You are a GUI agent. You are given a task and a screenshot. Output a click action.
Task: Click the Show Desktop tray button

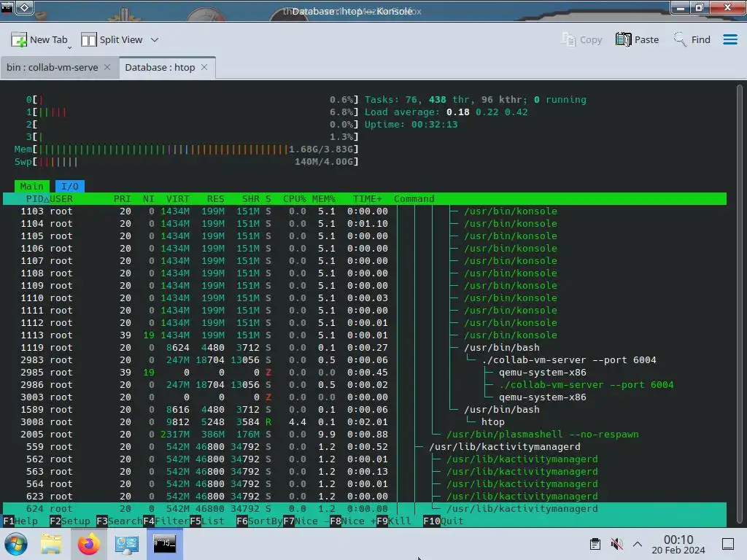coord(728,544)
